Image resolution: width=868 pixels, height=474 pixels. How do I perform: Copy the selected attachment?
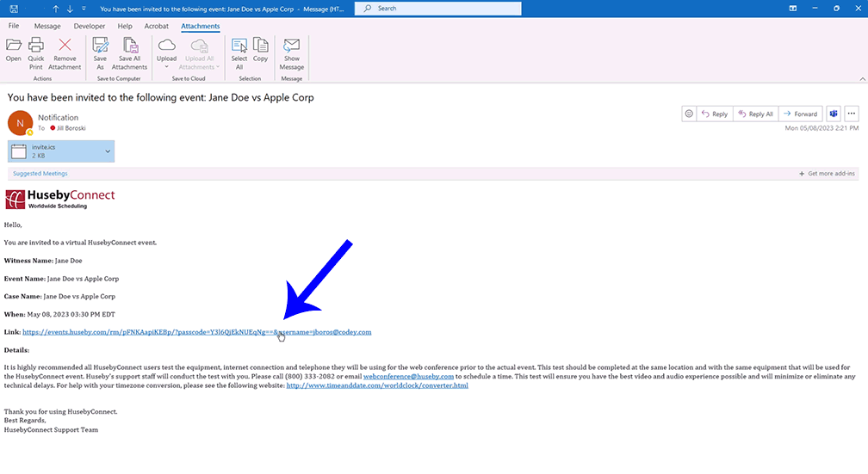pos(260,50)
